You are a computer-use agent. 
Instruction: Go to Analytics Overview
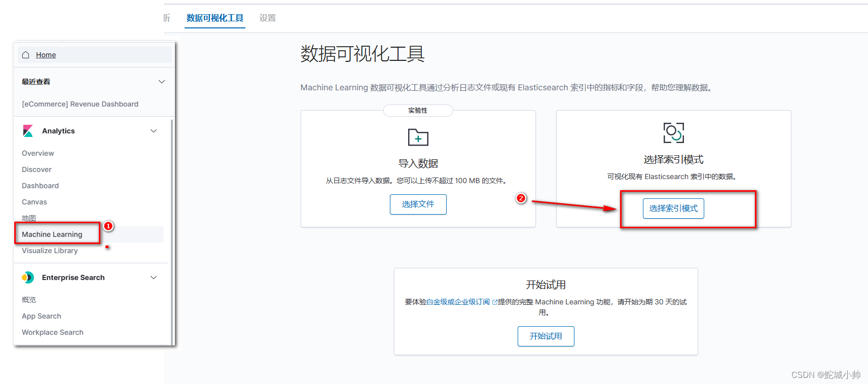(x=38, y=153)
